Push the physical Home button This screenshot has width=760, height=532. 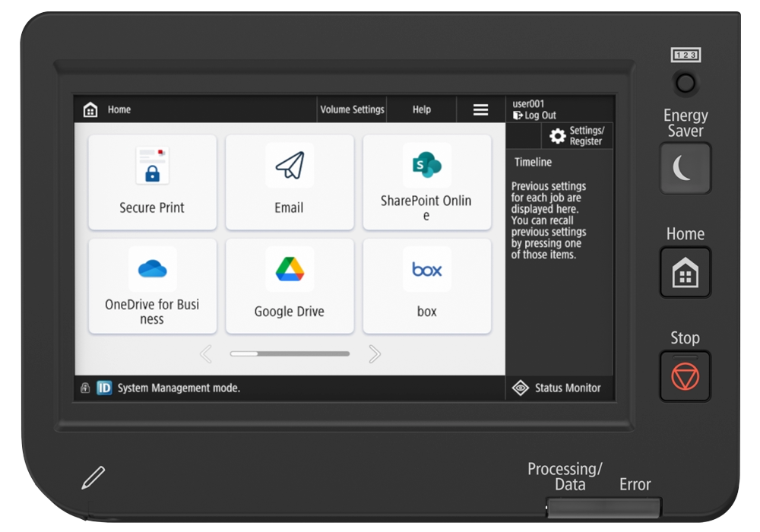point(686,272)
